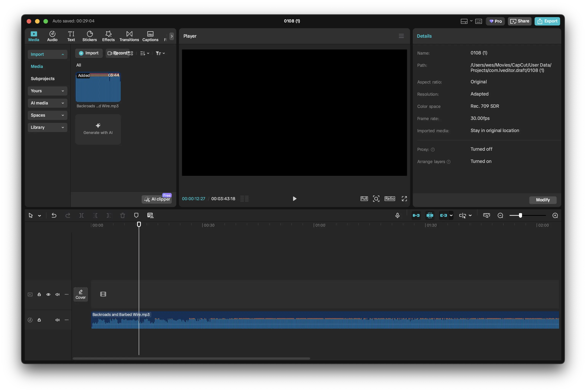Switch to the Transitions tab
Viewport: 586px width, 392px height.
click(x=129, y=36)
